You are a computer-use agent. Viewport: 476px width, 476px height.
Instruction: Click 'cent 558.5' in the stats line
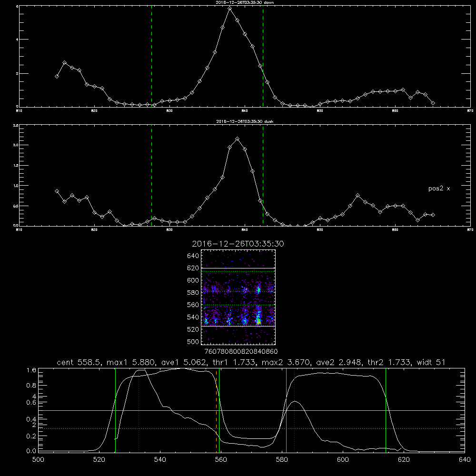pos(78,362)
